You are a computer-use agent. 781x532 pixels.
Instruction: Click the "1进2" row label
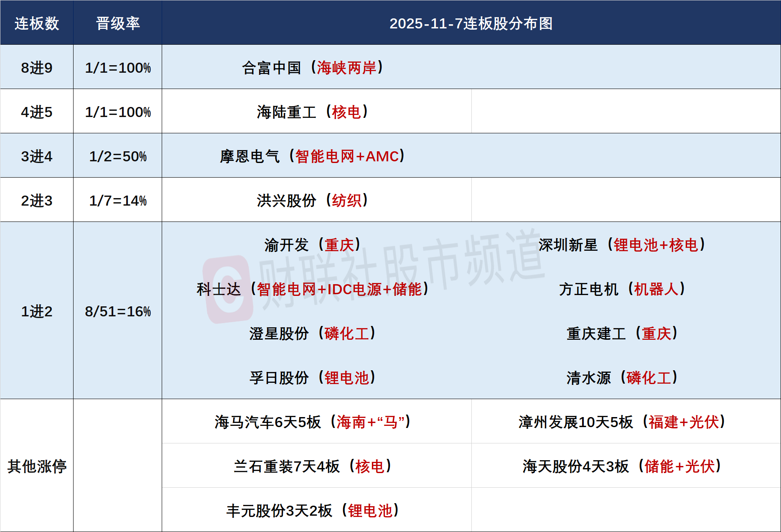pyautogui.click(x=37, y=311)
